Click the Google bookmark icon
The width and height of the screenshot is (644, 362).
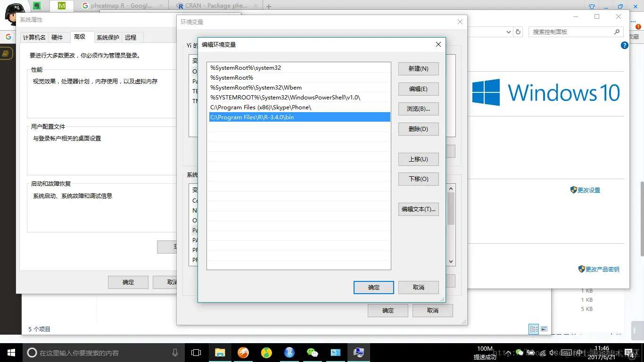tap(8, 37)
